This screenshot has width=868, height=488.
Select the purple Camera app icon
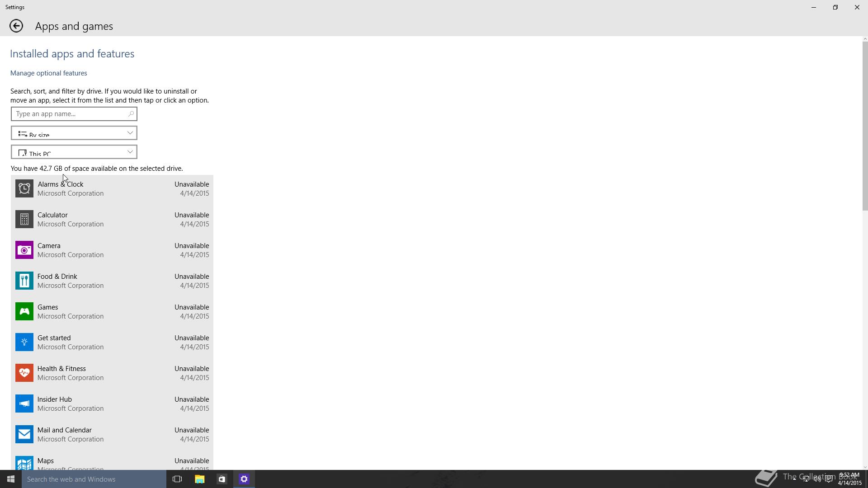[x=24, y=250]
